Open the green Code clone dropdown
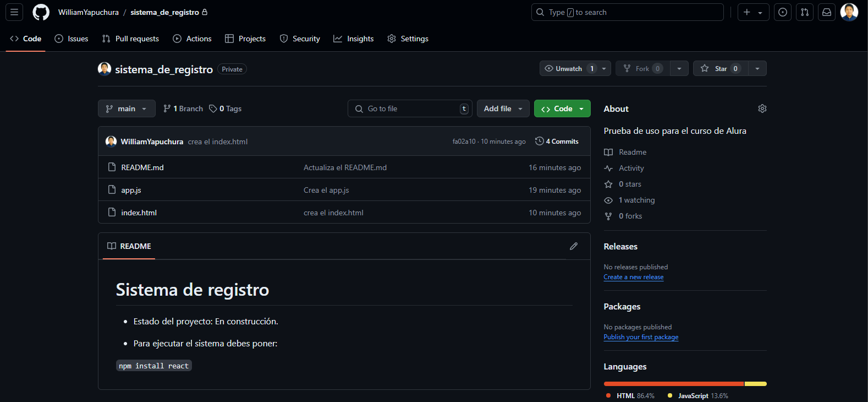Image resolution: width=868 pixels, height=402 pixels. pyautogui.click(x=562, y=108)
